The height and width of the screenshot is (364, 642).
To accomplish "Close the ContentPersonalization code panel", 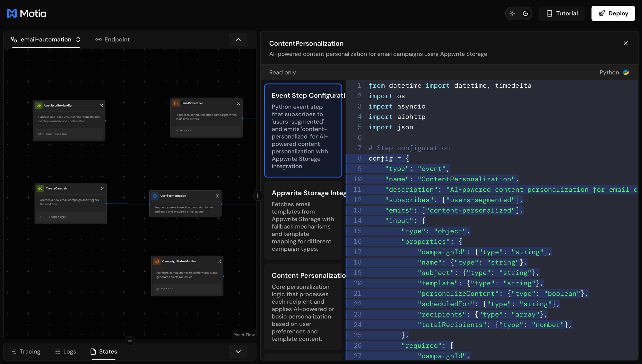I will coord(626,43).
